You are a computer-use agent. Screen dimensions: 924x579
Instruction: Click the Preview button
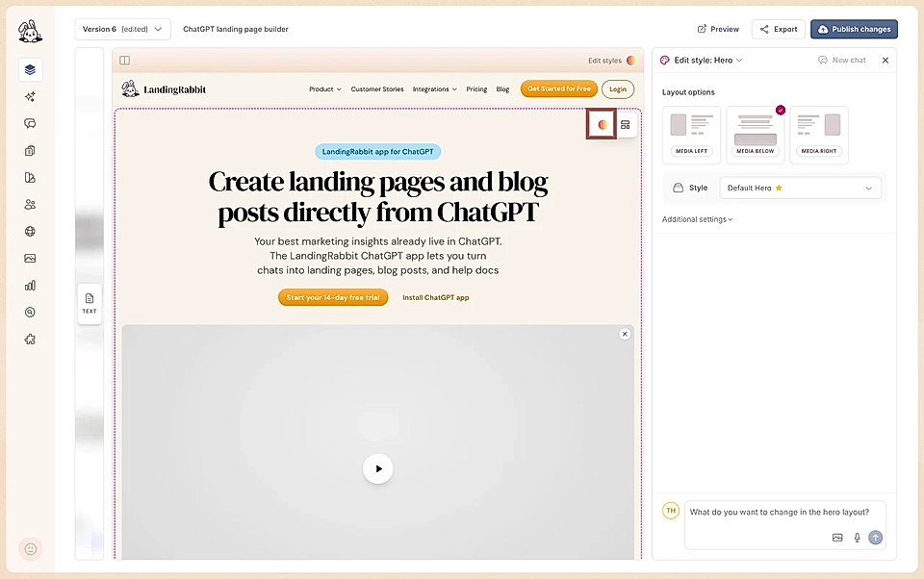[718, 29]
